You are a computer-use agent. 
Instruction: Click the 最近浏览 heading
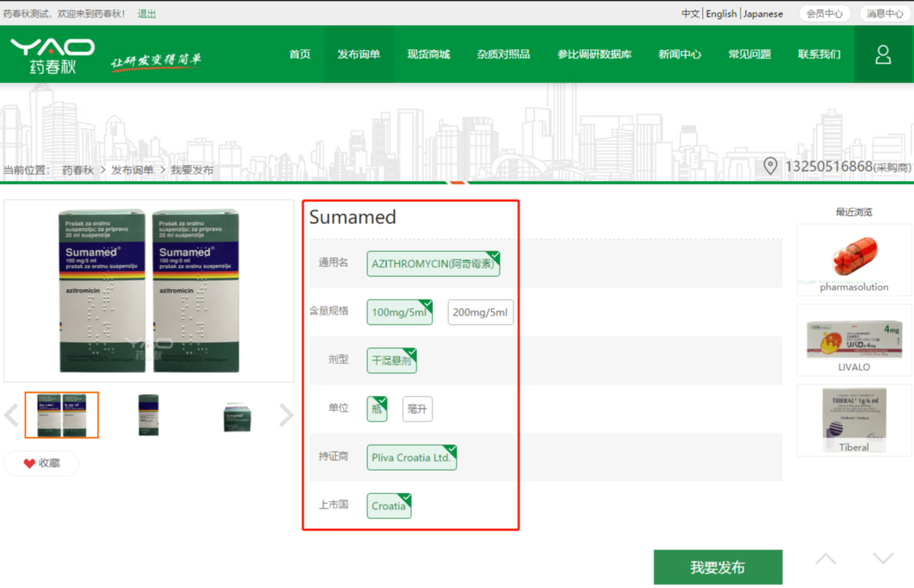click(x=854, y=212)
